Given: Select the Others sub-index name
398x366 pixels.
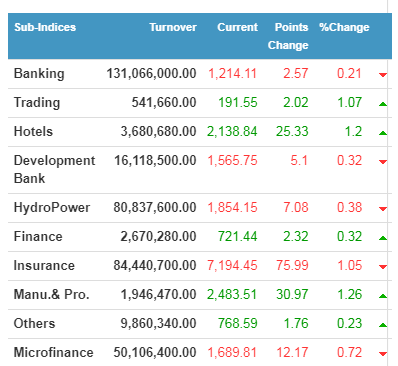Looking at the screenshot, I should 34,324.
